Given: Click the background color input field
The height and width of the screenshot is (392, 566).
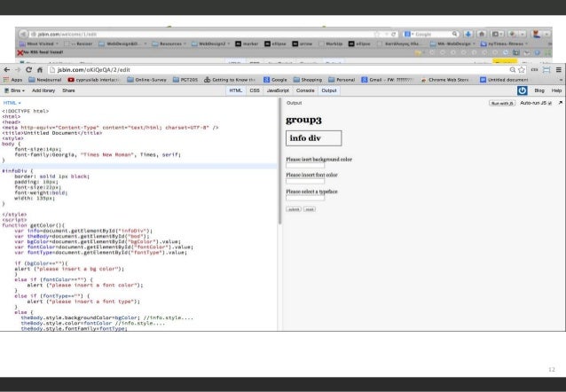Looking at the screenshot, I should pyautogui.click(x=305, y=165).
